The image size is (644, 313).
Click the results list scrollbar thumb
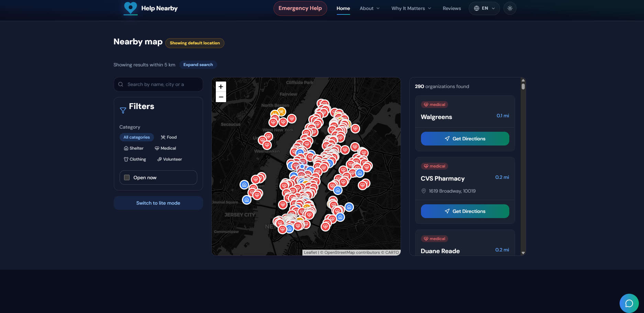coord(523,86)
